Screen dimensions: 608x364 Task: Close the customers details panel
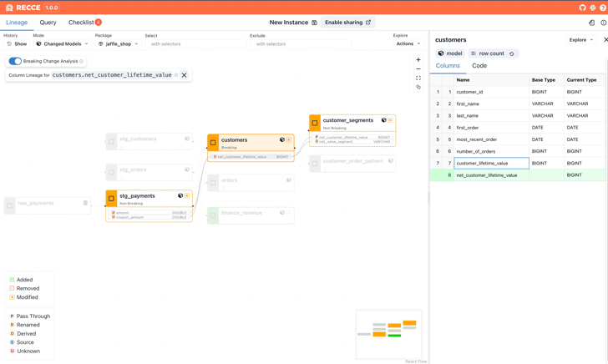605,40
